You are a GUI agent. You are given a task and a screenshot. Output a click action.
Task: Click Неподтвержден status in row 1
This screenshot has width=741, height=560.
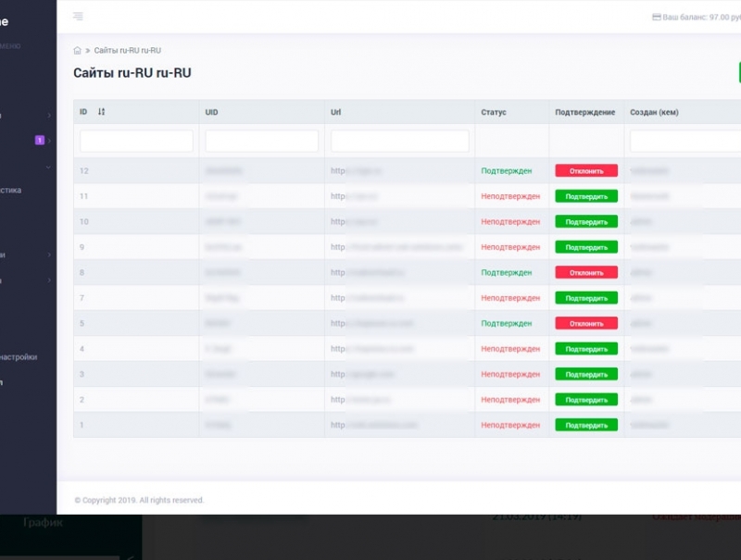510,426
